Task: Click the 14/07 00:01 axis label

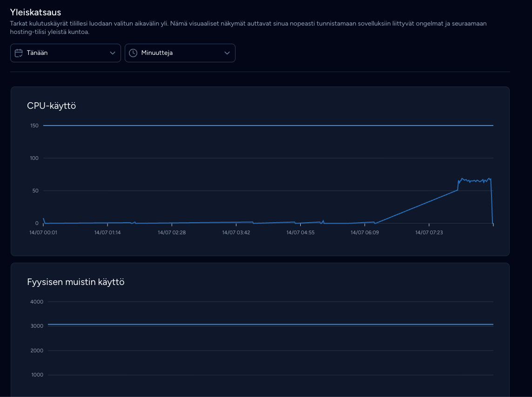Action: (x=43, y=232)
